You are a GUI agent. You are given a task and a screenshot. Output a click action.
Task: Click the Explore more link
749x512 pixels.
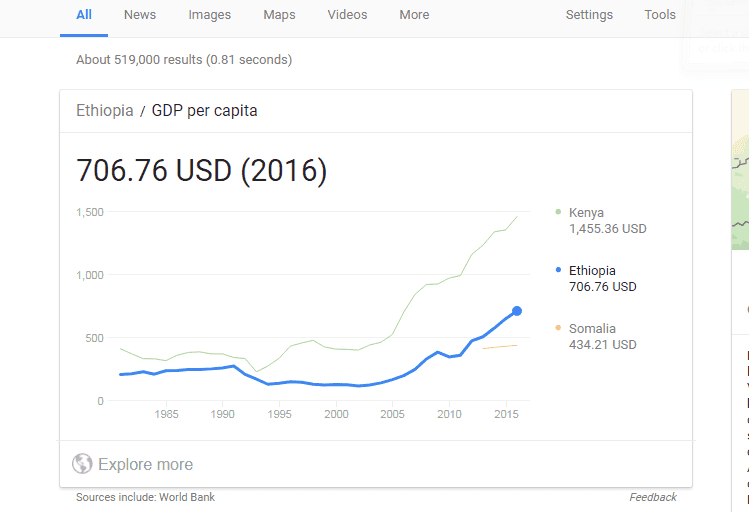145,464
